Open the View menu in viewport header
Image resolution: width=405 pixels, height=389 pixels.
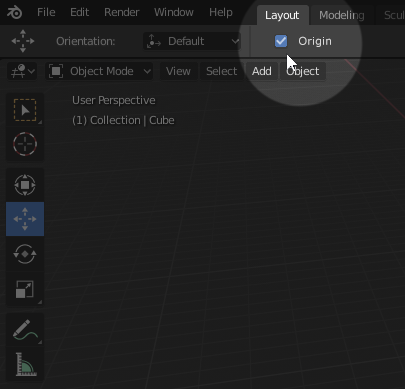178,71
